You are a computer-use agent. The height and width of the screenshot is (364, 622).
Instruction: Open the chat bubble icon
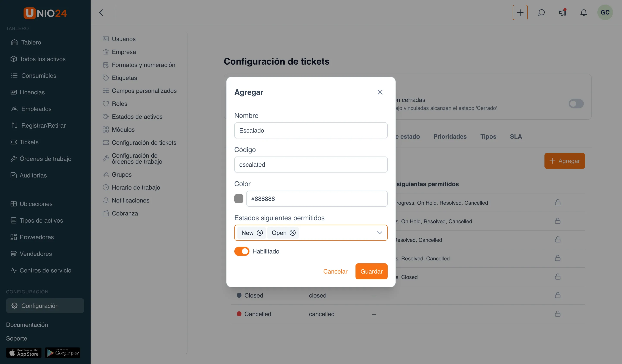click(x=541, y=13)
